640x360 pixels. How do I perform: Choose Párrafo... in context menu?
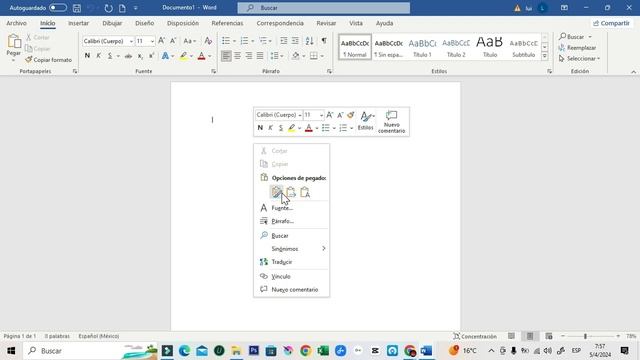click(291, 221)
